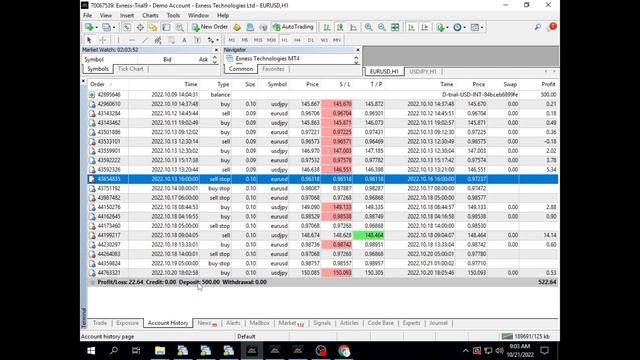Open the Charts menu
The height and width of the screenshot is (360, 640).
tap(150, 16)
